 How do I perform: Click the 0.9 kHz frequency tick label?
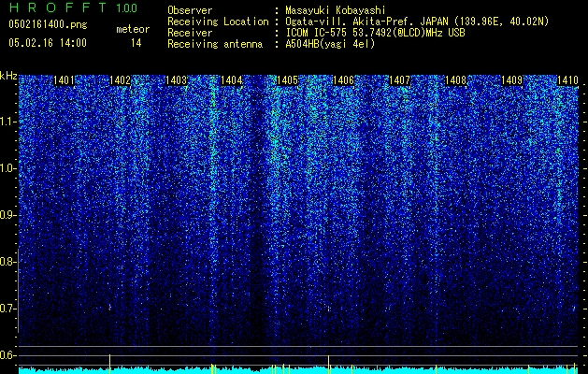tap(7, 215)
